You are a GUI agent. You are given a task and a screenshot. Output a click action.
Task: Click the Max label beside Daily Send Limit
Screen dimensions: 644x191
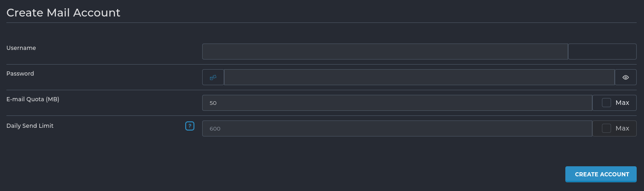(x=622, y=128)
